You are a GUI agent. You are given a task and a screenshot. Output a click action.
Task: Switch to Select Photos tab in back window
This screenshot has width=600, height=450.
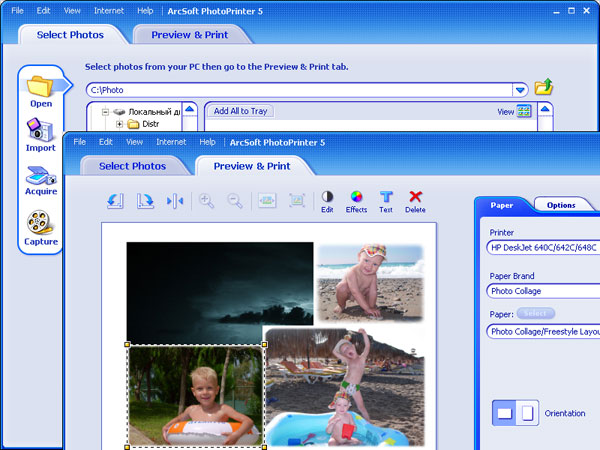pyautogui.click(x=70, y=35)
